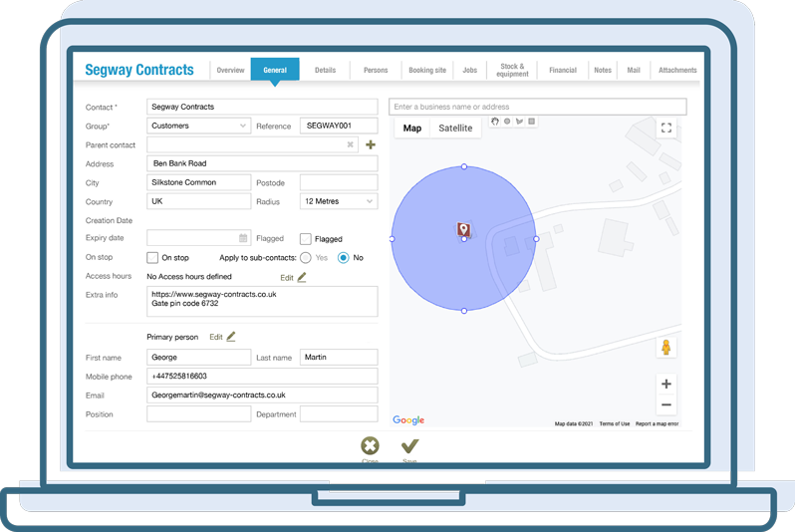
Task: Click the Address field Ben Bank Road
Action: 262,163
